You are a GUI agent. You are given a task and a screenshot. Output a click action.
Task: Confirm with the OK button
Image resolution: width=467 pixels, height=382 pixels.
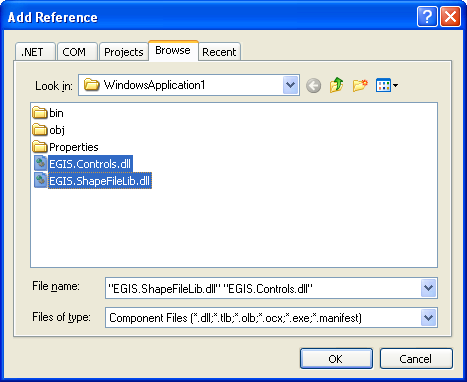[336, 359]
